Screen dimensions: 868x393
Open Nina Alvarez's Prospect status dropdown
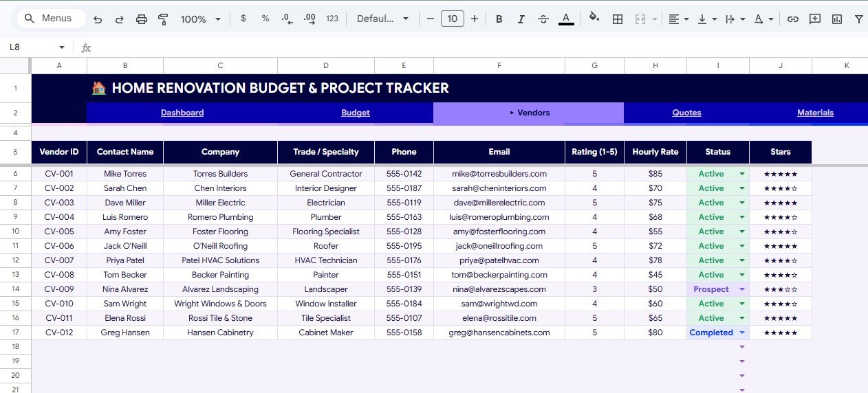pos(742,289)
